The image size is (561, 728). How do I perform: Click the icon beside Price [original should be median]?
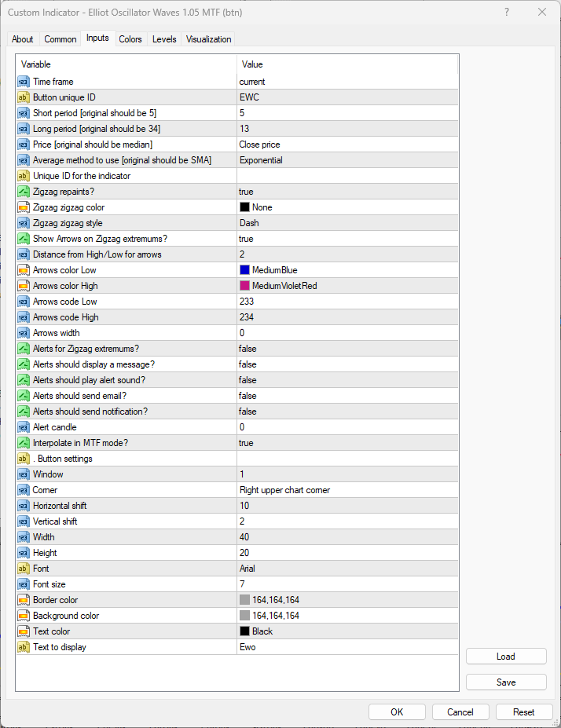24,145
